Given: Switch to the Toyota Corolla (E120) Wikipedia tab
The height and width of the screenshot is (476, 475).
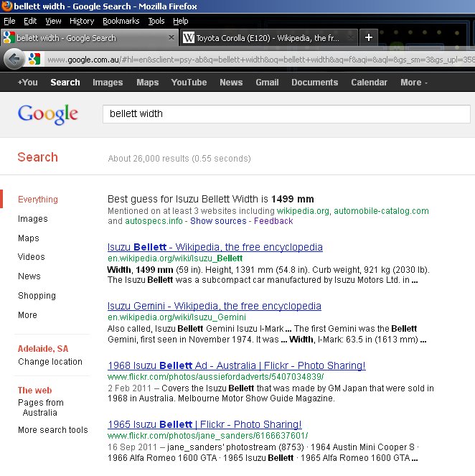Looking at the screenshot, I should click(268, 38).
